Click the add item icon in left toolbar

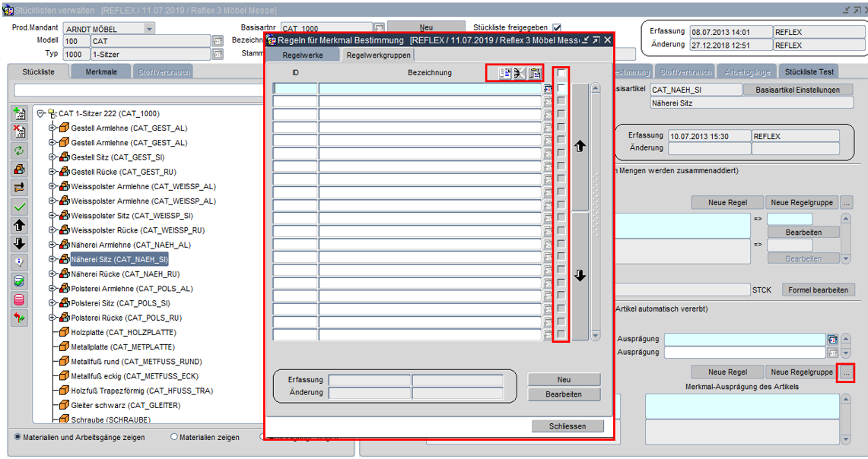coord(20,113)
